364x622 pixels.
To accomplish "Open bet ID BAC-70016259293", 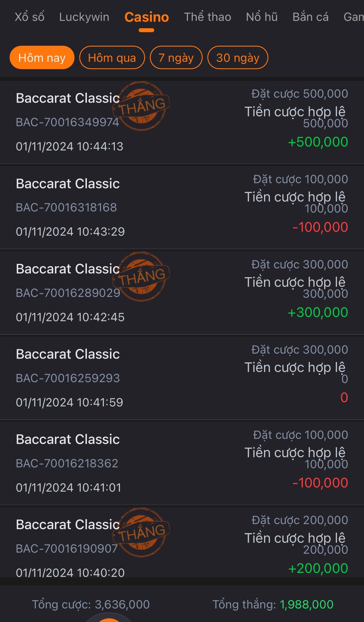I will click(x=68, y=378).
